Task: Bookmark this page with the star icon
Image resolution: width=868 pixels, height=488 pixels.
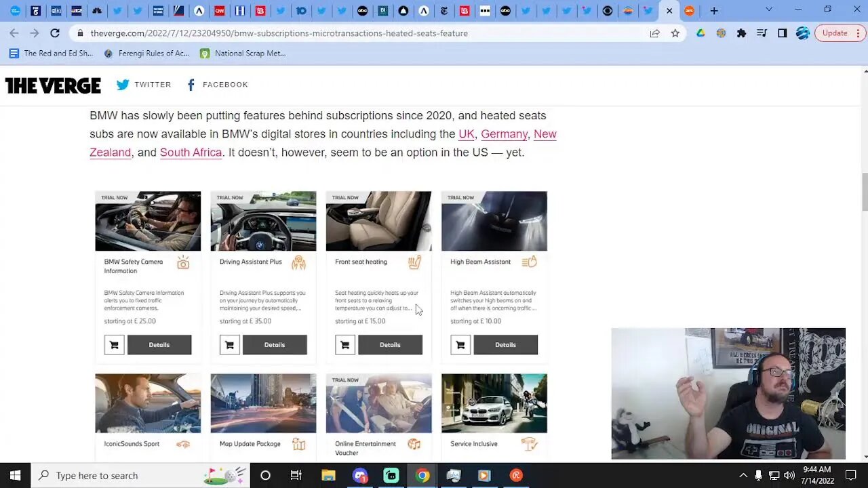Action: tap(675, 33)
